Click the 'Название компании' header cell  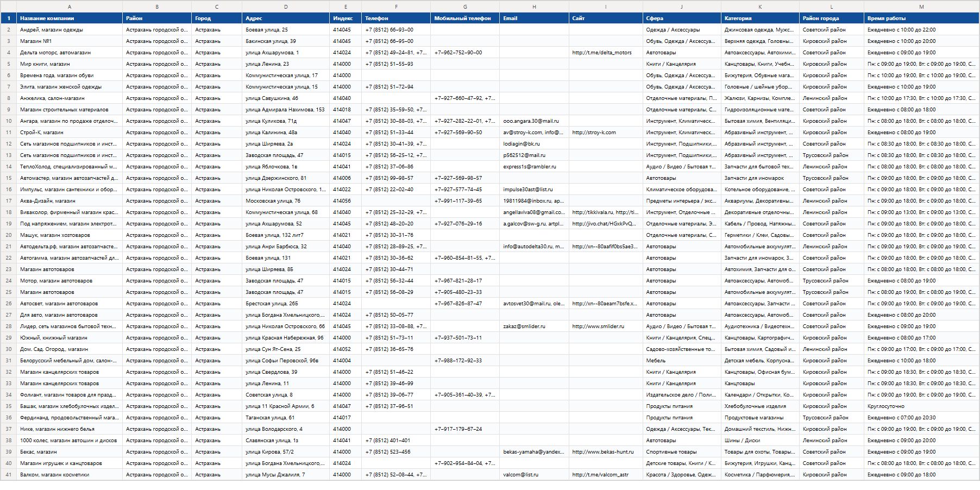click(70, 18)
